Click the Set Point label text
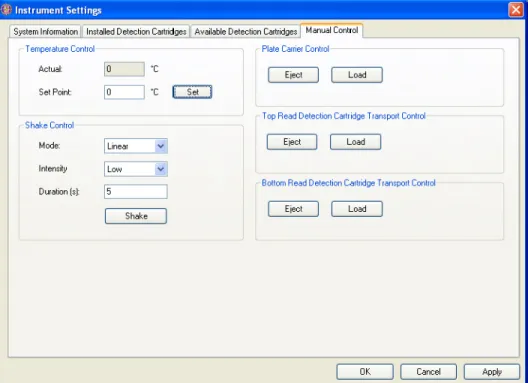 (55, 92)
